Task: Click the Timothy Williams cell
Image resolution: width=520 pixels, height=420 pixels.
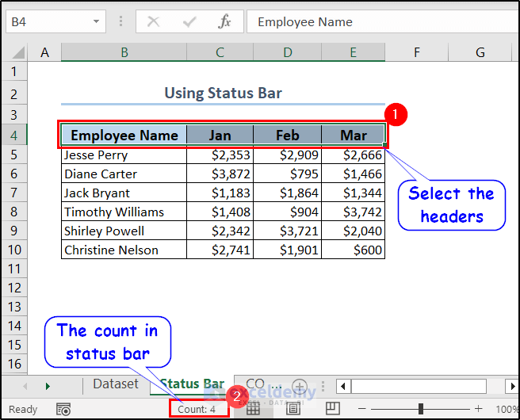Action: click(124, 212)
